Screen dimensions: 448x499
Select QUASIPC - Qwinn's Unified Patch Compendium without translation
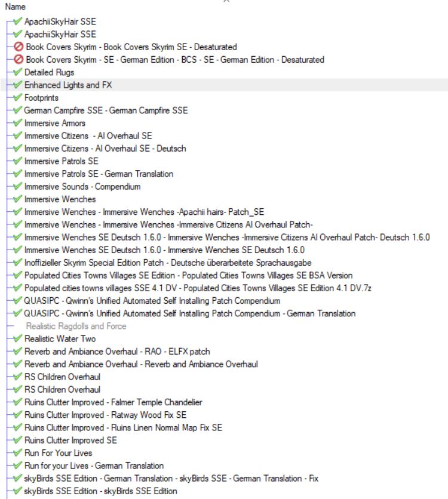(x=152, y=301)
